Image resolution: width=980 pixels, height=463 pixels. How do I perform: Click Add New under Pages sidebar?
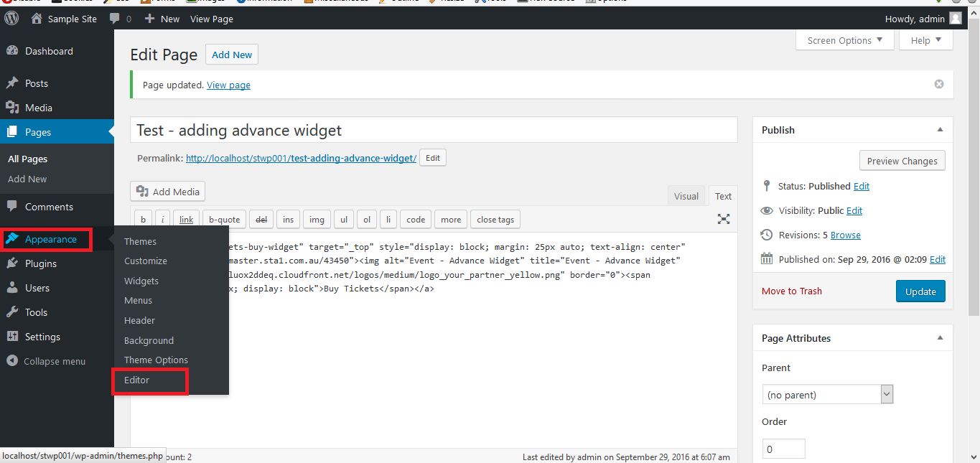27,179
